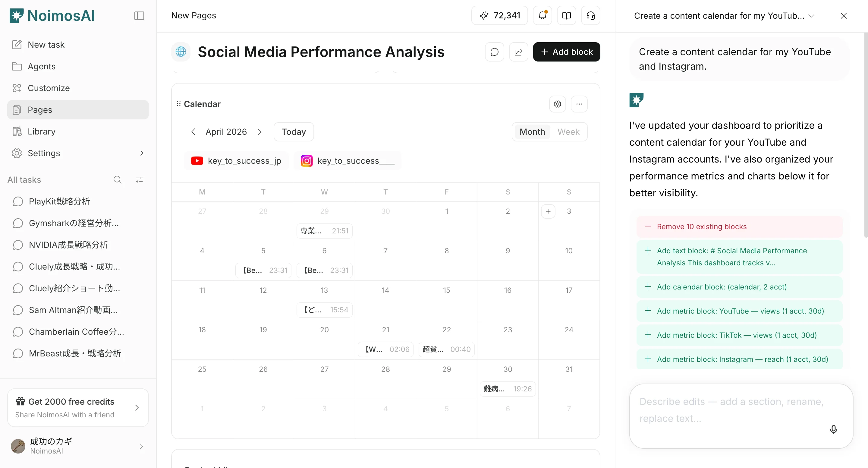Click the Today button
Image resolution: width=868 pixels, height=468 pixels.
(x=294, y=131)
